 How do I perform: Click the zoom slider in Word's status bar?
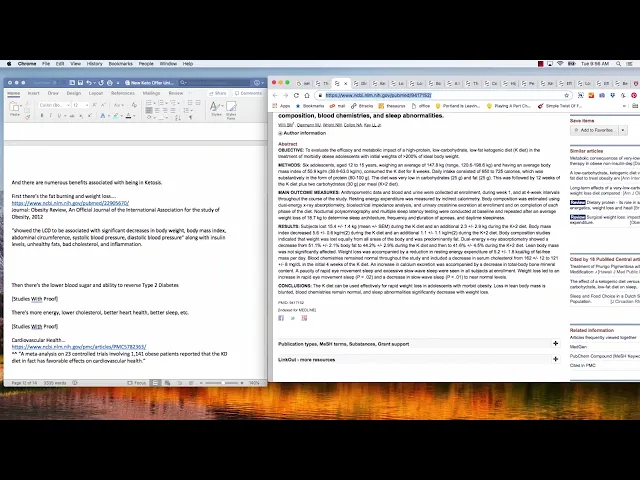pyautogui.click(x=223, y=383)
